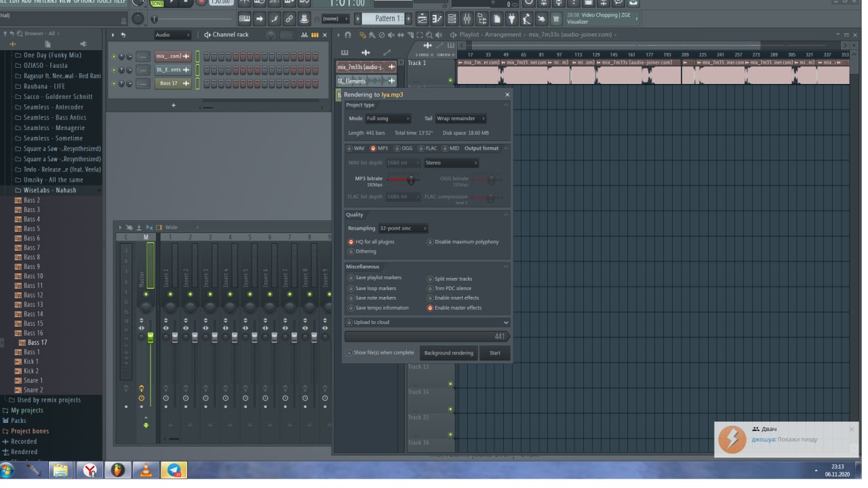The width and height of the screenshot is (868, 488).
Task: Collapse the Project type section
Action: point(506,106)
